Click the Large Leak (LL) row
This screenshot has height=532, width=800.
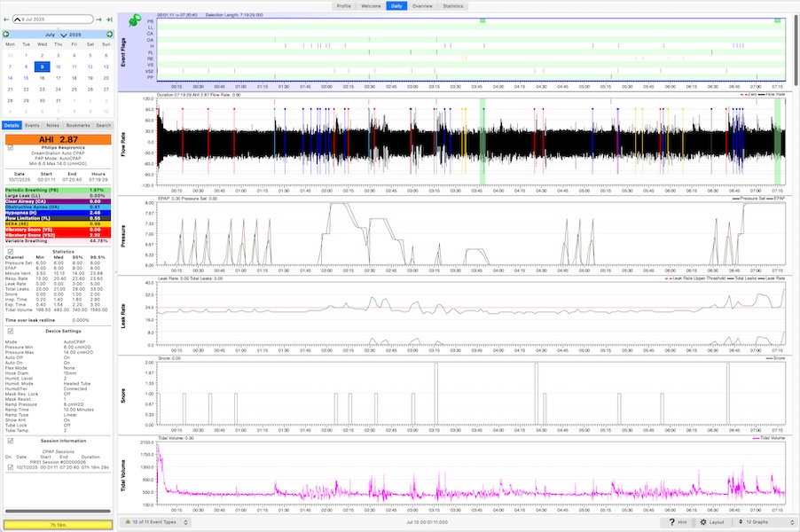click(59, 195)
